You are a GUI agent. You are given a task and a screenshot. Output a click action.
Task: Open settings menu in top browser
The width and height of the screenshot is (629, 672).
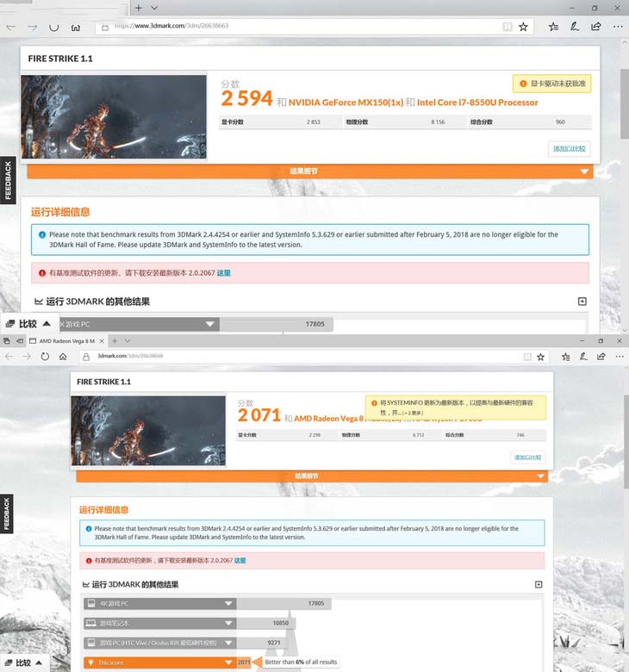[x=618, y=27]
